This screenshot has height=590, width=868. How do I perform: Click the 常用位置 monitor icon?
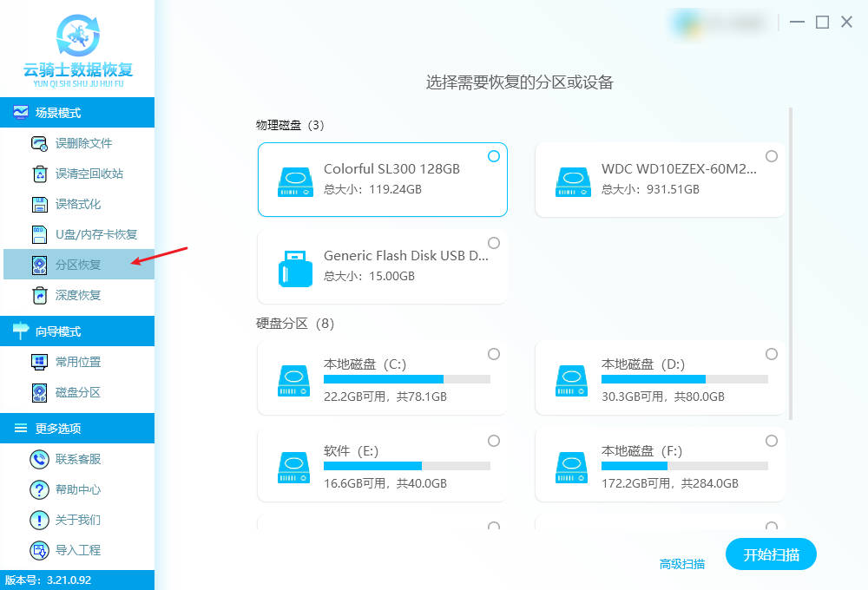pos(39,362)
